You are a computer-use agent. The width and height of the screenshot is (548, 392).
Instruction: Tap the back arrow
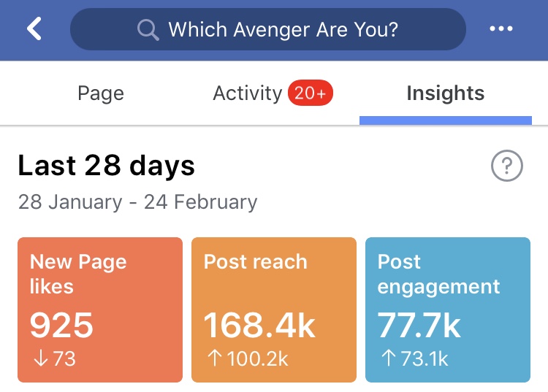point(34,29)
